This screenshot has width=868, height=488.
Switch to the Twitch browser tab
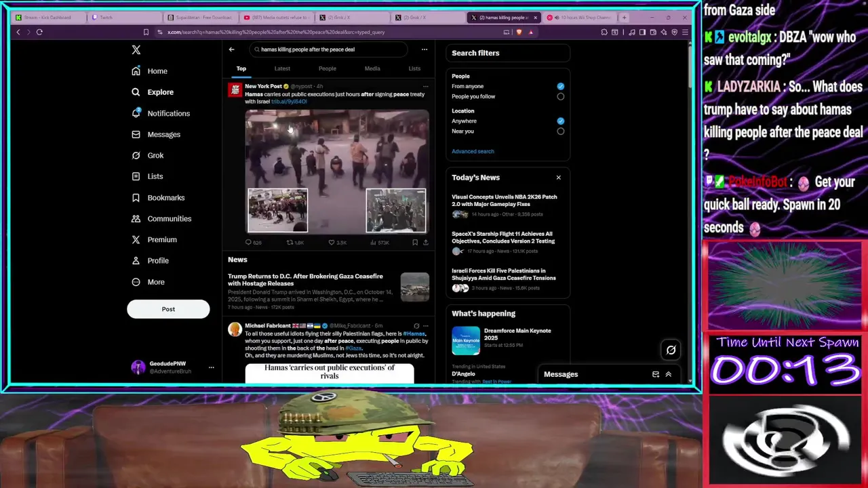[126, 18]
